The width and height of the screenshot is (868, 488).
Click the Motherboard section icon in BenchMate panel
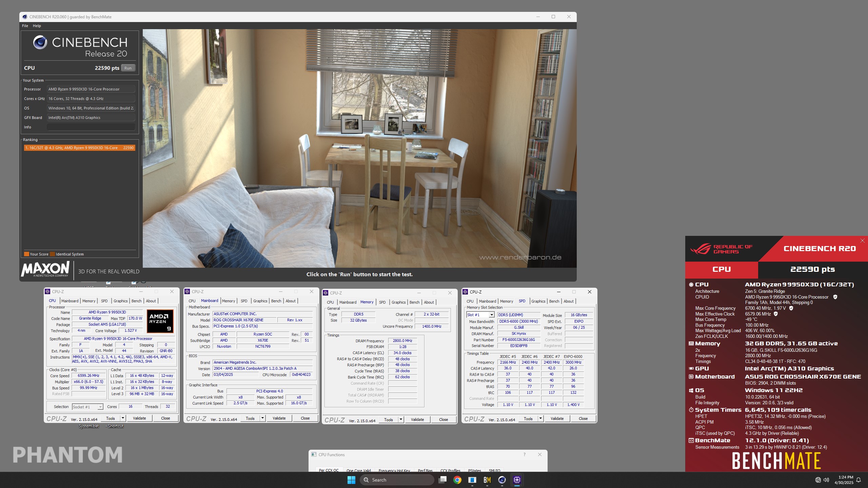691,377
